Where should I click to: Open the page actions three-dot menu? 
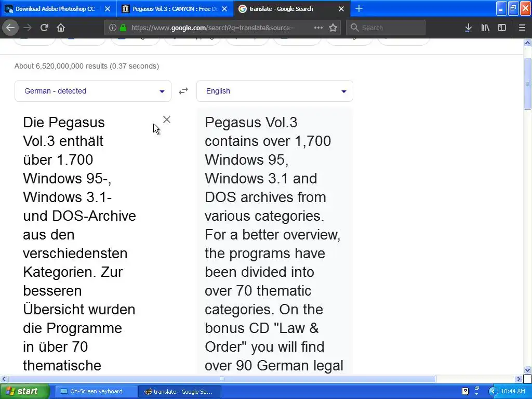[318, 28]
